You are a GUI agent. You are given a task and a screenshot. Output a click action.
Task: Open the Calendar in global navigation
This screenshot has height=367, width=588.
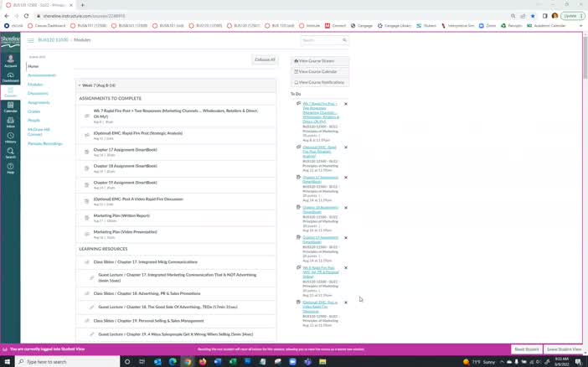coord(10,106)
